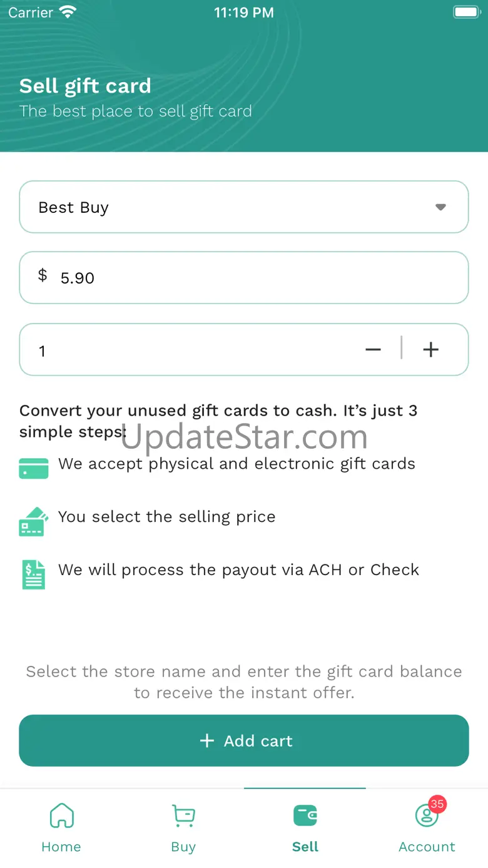Open the Buy shopping cart icon
The width and height of the screenshot is (488, 868).
(x=183, y=815)
